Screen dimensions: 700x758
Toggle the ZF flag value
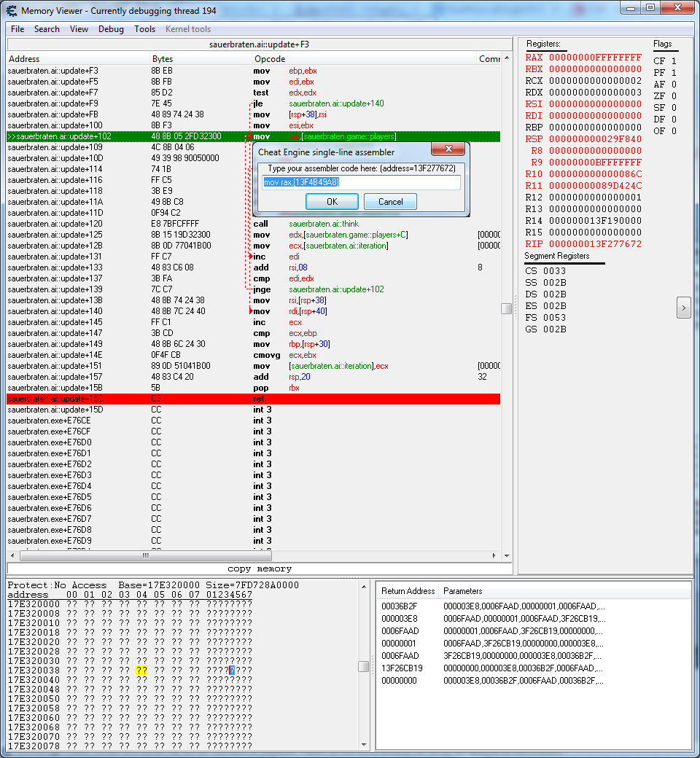(673, 96)
